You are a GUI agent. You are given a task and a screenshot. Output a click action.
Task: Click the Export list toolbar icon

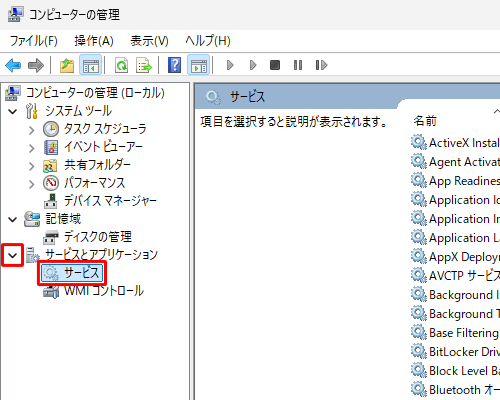coord(144,65)
